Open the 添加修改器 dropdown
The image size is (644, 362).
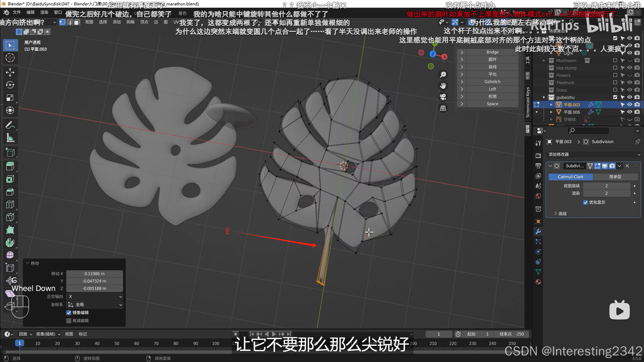594,154
